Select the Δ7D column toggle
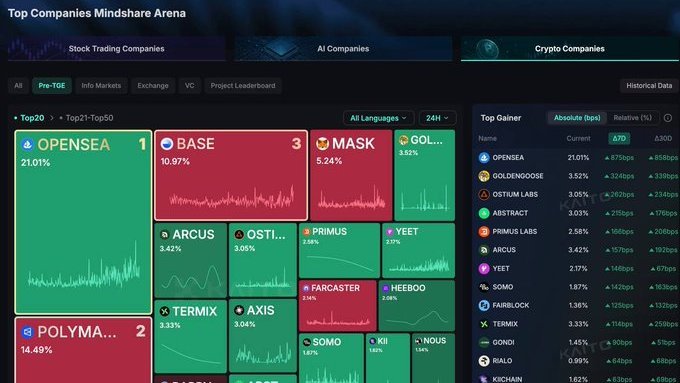680x383 pixels. click(x=619, y=138)
